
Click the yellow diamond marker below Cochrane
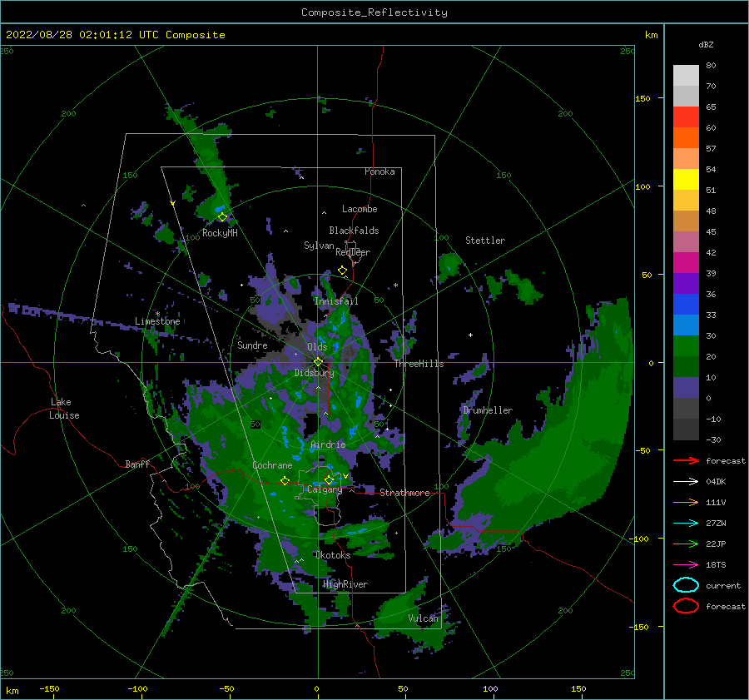pyautogui.click(x=285, y=480)
